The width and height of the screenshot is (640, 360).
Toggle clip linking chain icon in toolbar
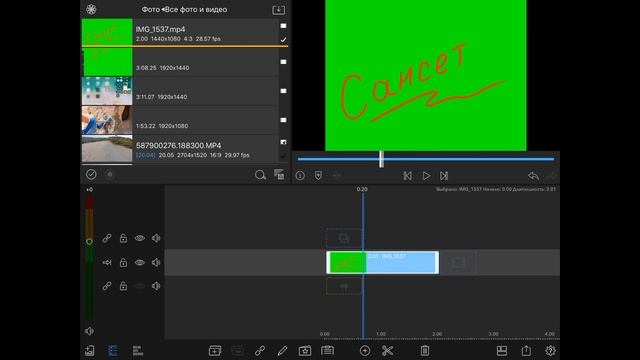pyautogui.click(x=260, y=351)
